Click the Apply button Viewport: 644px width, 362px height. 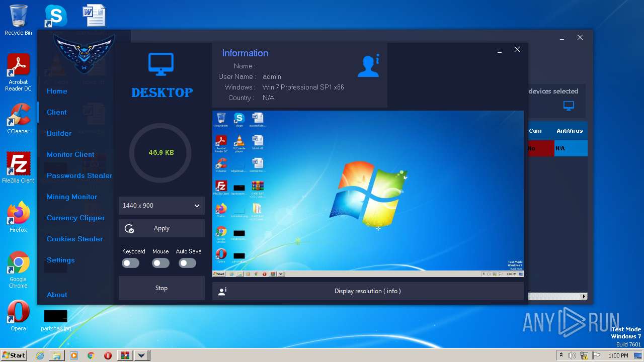162,228
